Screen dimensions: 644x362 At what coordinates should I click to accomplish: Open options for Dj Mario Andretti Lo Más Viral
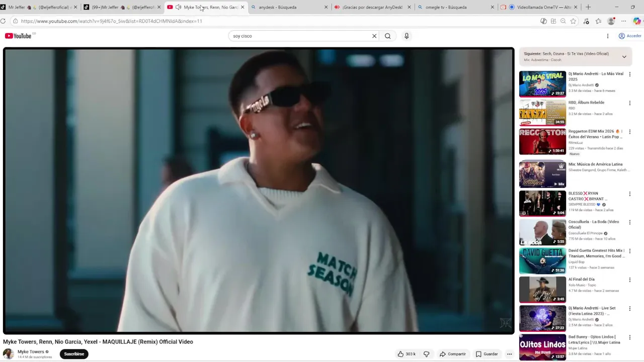point(629,74)
